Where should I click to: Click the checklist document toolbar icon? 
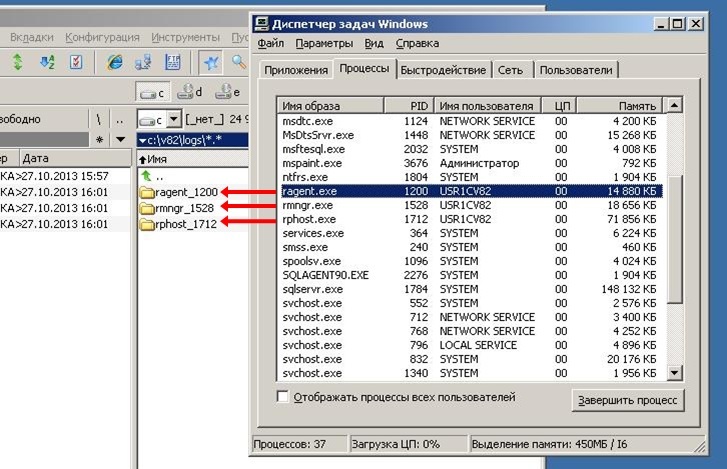[76, 62]
